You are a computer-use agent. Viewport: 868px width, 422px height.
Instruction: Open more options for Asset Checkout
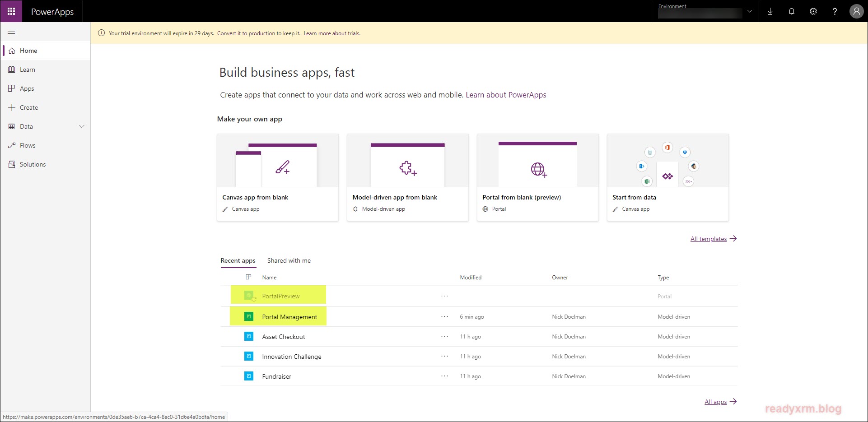[444, 336]
